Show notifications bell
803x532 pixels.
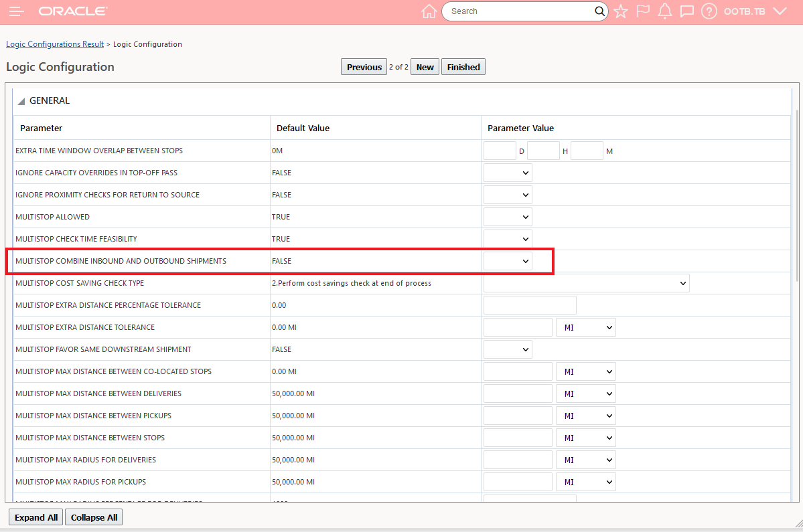pyautogui.click(x=664, y=11)
